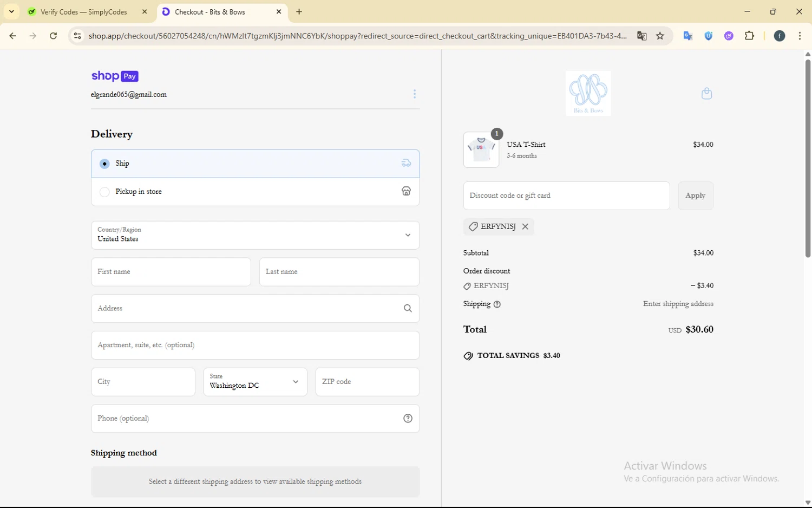The height and width of the screenshot is (508, 812).
Task: Switch to the Checkout Bits & Bows tab
Action: [222, 11]
